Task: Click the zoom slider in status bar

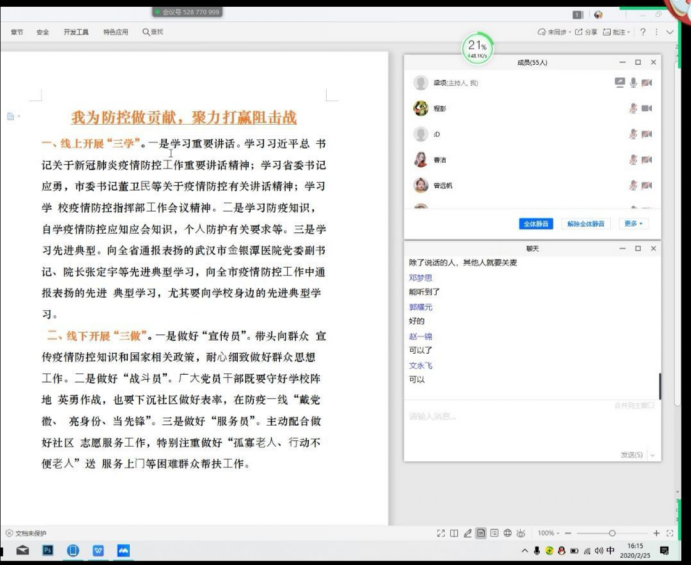Action: click(x=612, y=533)
